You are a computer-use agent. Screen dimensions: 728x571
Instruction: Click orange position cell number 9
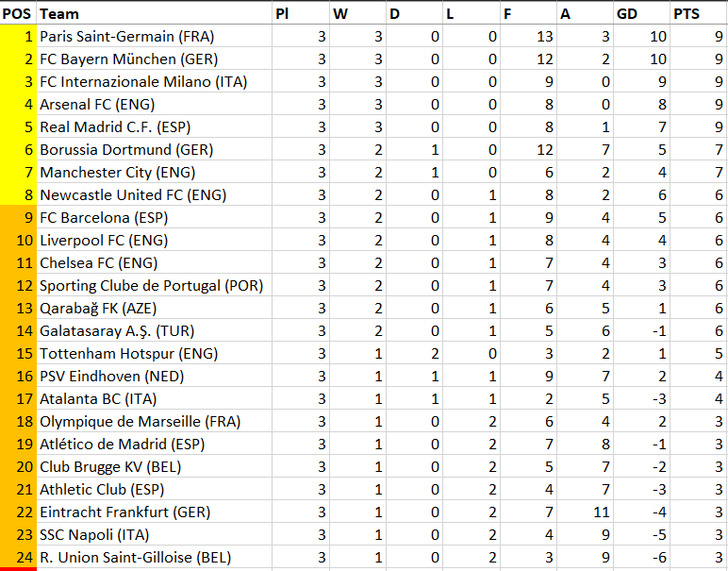click(18, 217)
